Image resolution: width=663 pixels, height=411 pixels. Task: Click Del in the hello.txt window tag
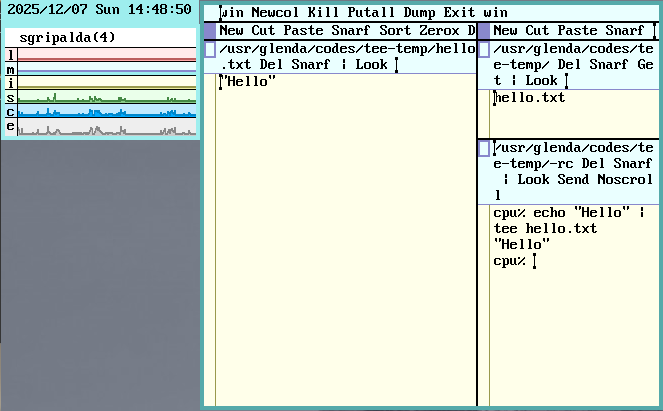pos(271,65)
